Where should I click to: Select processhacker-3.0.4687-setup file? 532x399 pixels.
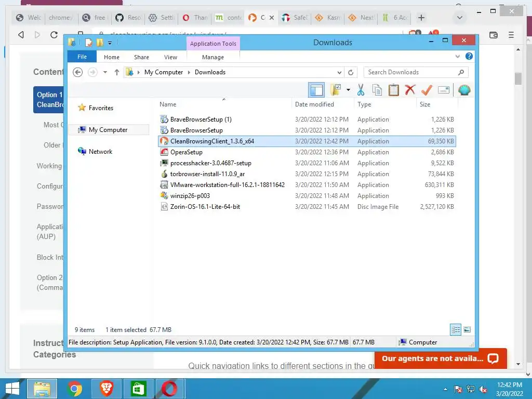coord(307,163)
